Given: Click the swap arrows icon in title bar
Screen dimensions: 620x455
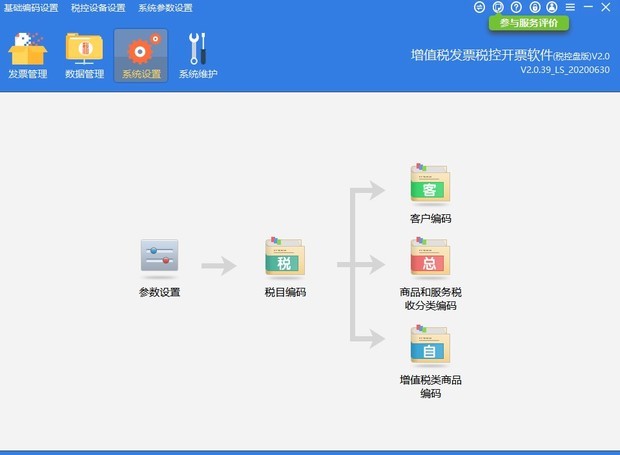Looking at the screenshot, I should tap(479, 7).
